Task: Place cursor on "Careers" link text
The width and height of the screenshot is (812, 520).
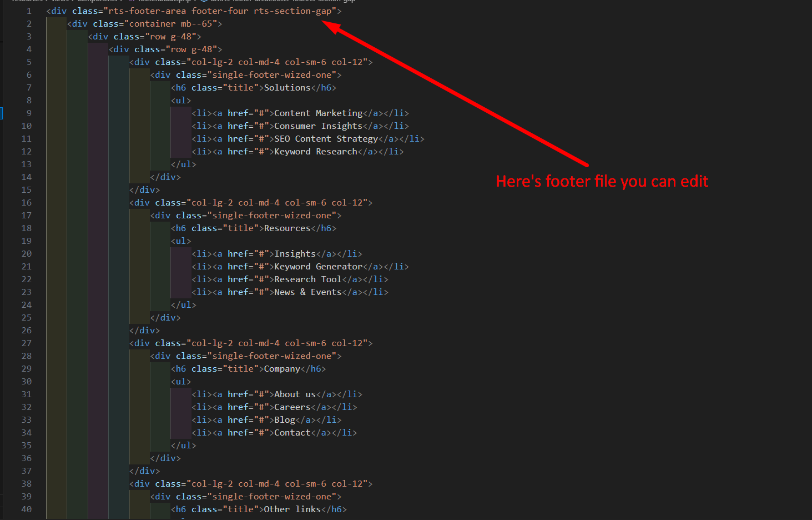Action: point(292,407)
